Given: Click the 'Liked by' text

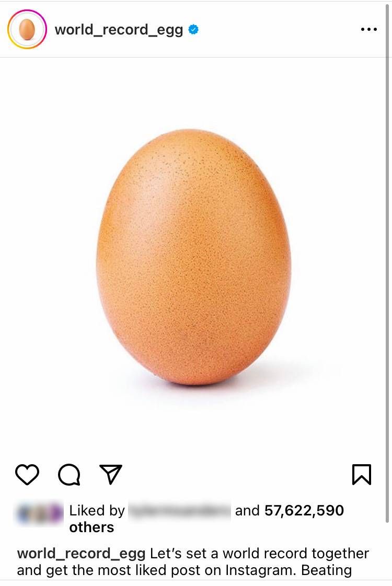Looking at the screenshot, I should pos(97,511).
